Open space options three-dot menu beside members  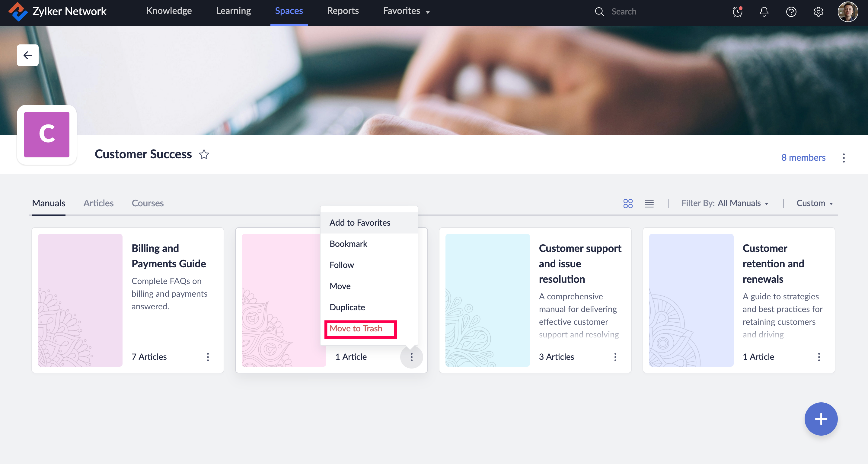(x=843, y=158)
